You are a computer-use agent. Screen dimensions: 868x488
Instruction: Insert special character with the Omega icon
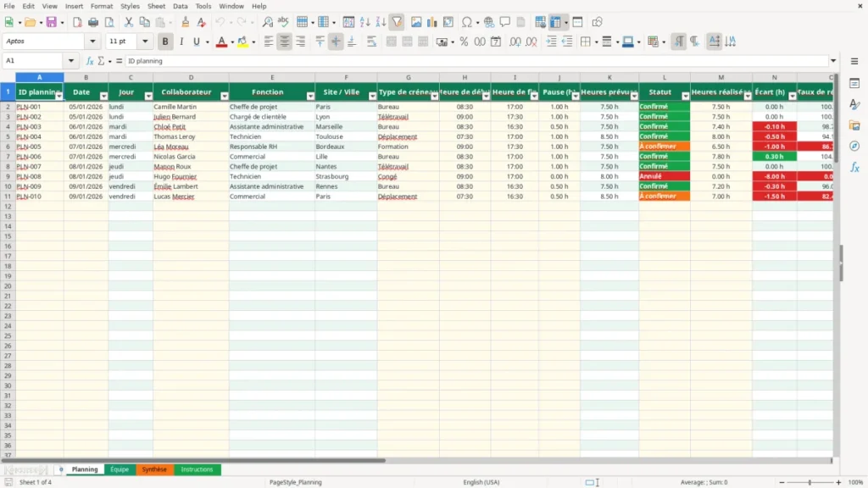[x=467, y=22]
